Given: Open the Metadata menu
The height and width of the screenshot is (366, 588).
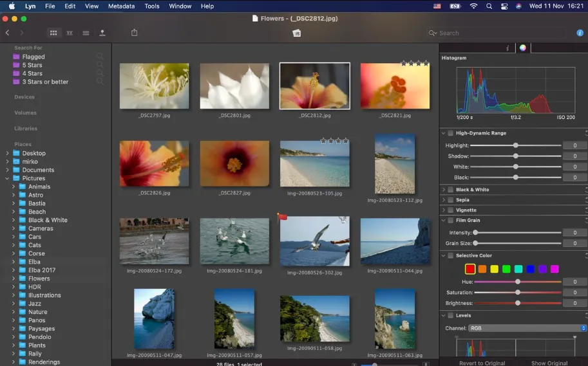Looking at the screenshot, I should [x=121, y=6].
